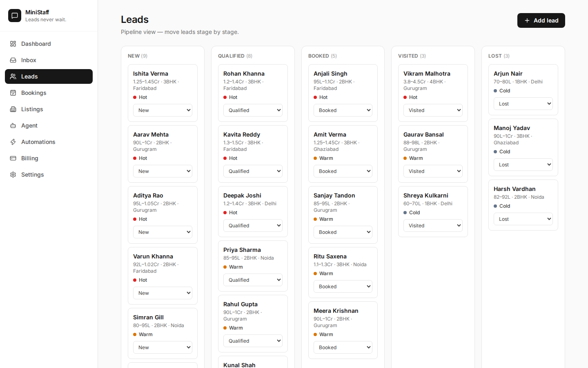Image resolution: width=588 pixels, height=368 pixels.
Task: Change stage of Manoj Yadav
Action: (x=523, y=165)
